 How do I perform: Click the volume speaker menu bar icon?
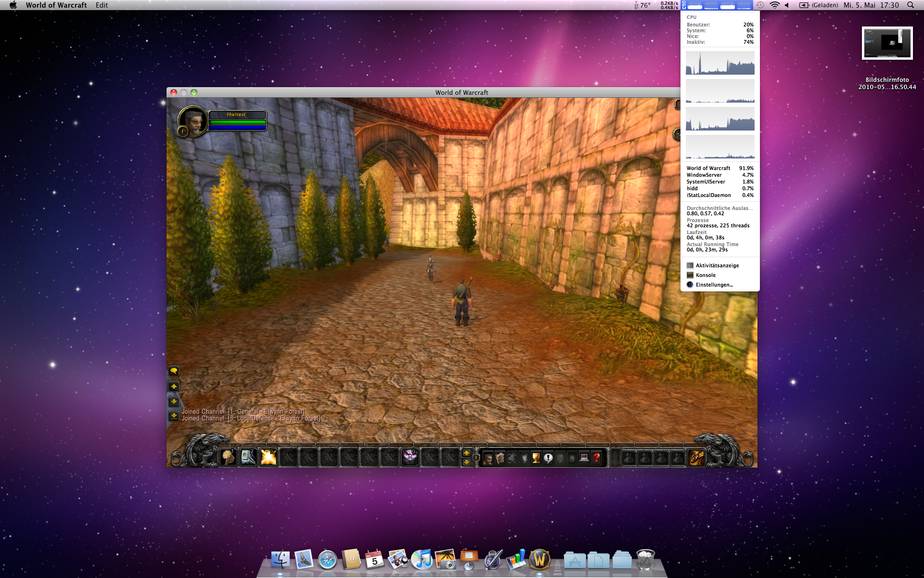(x=787, y=5)
